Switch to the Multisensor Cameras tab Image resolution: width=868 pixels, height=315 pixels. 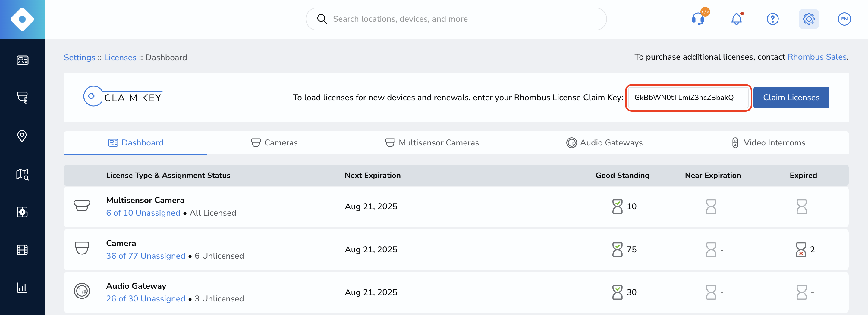pos(432,143)
